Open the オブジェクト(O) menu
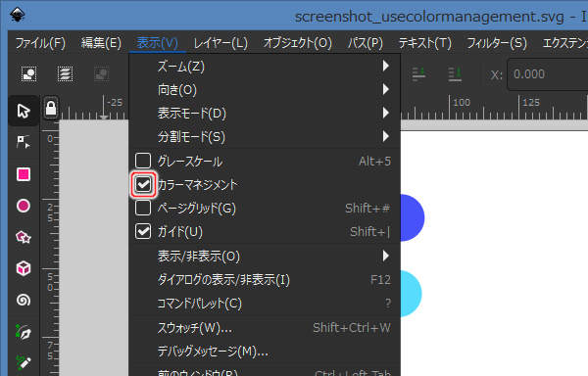 (x=297, y=43)
